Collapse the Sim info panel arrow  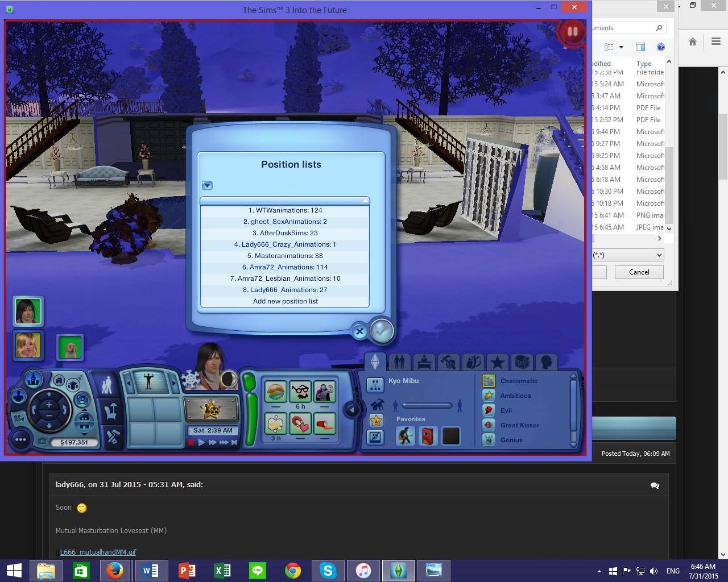(x=352, y=410)
